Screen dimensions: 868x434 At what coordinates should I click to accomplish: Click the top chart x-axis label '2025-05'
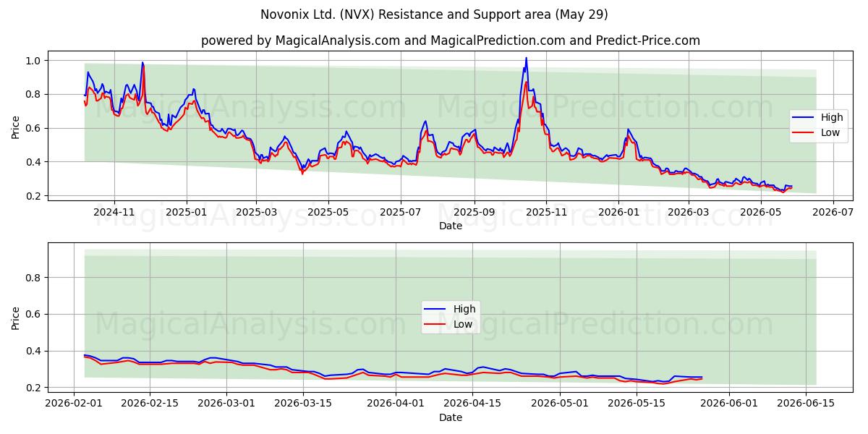[329, 213]
